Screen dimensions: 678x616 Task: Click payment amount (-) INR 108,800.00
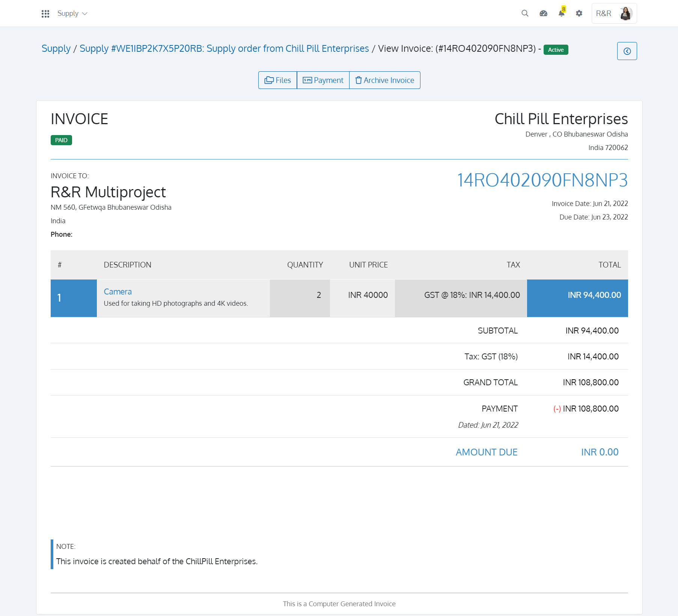pos(586,409)
